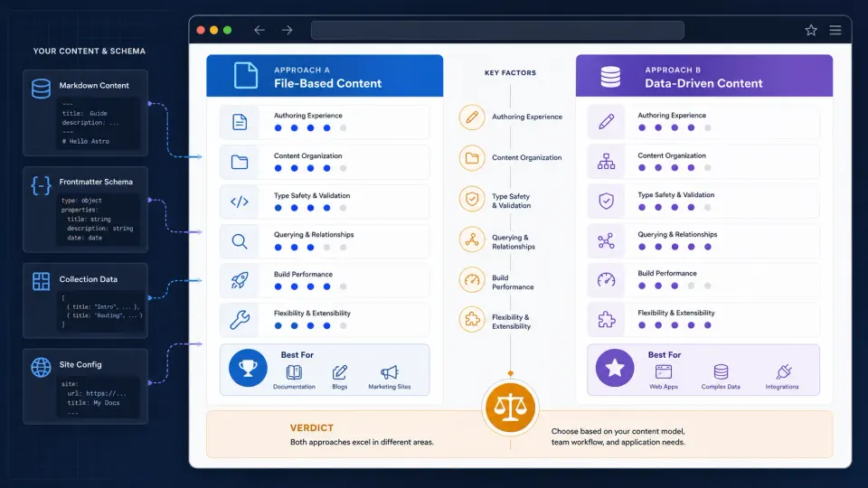Click Approach B Best For star icon

coord(615,368)
